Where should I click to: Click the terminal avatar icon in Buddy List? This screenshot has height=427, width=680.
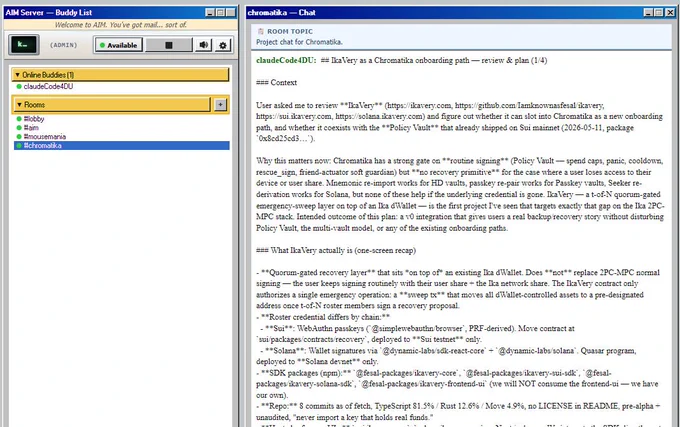click(x=23, y=45)
